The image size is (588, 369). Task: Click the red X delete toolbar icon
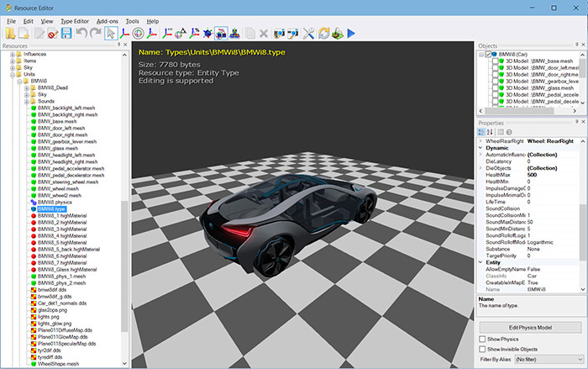pos(264,34)
